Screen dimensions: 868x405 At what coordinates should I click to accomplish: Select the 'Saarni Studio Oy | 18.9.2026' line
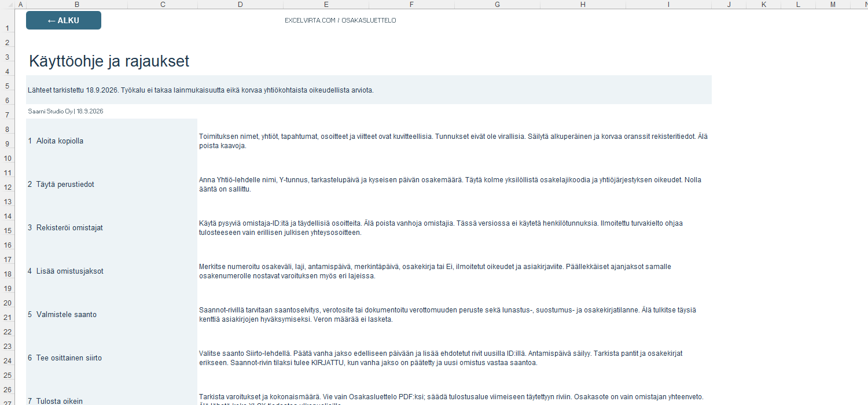click(65, 111)
